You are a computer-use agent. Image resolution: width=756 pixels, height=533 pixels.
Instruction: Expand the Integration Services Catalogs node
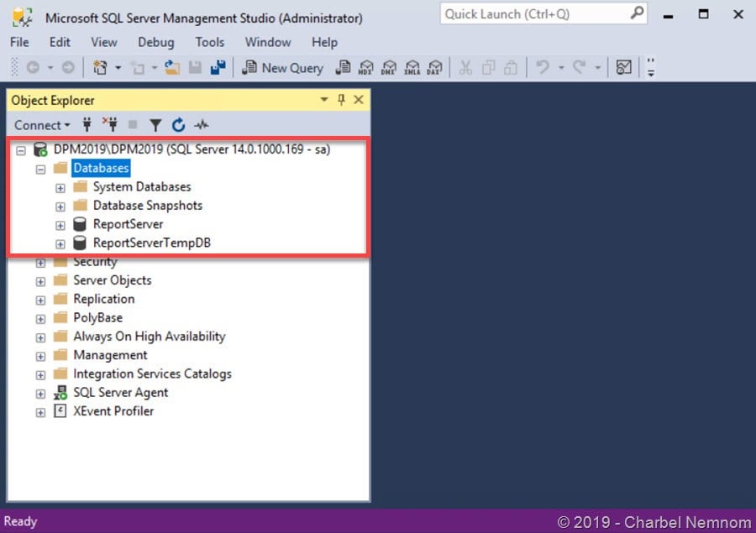click(40, 375)
